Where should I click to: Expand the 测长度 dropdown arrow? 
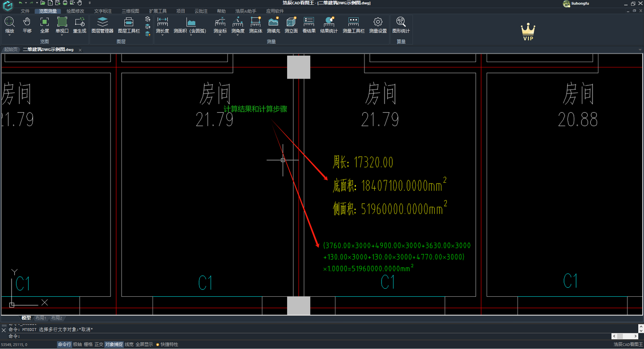pyautogui.click(x=162, y=35)
